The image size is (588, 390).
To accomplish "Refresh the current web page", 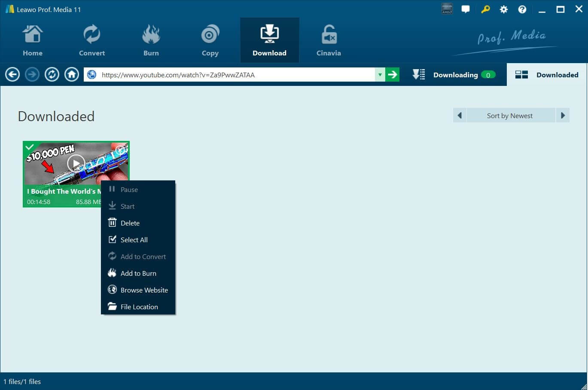I will click(52, 75).
